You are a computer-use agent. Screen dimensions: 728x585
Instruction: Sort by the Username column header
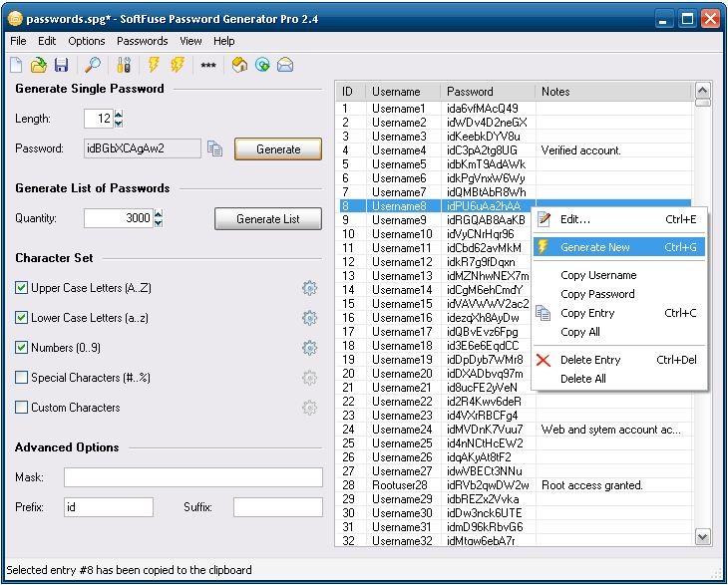[403, 92]
